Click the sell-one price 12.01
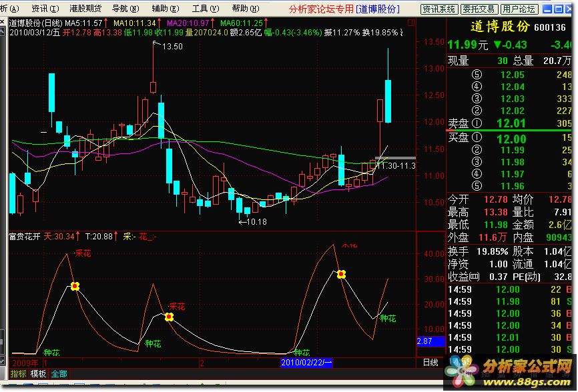 [511, 123]
